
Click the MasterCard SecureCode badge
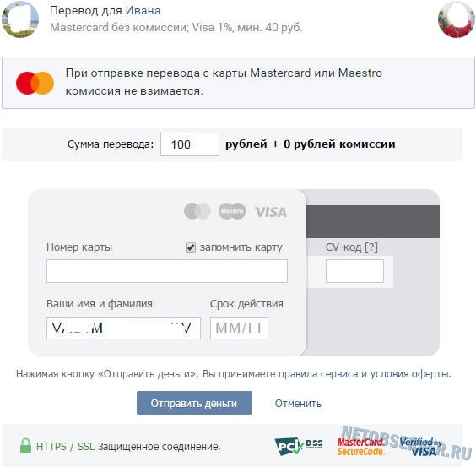(360, 447)
